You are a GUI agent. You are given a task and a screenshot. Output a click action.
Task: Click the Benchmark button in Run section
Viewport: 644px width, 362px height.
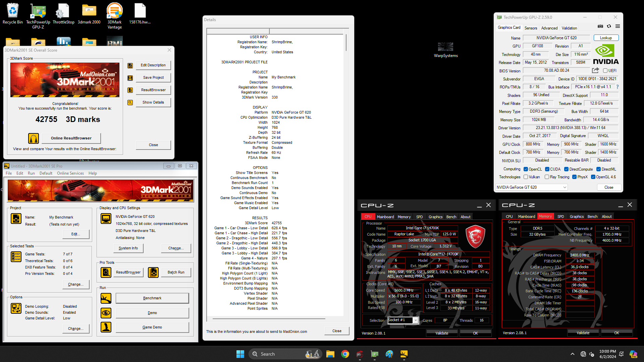click(152, 298)
